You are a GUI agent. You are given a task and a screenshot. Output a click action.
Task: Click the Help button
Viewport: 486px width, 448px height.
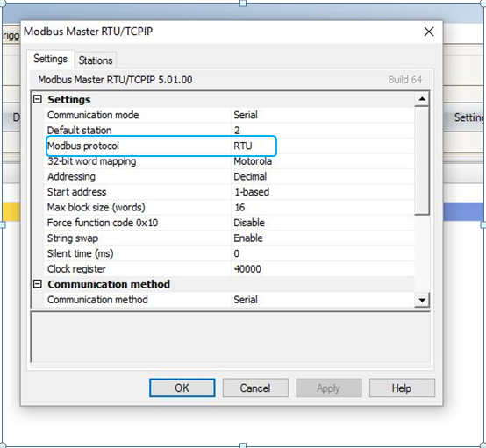402,388
